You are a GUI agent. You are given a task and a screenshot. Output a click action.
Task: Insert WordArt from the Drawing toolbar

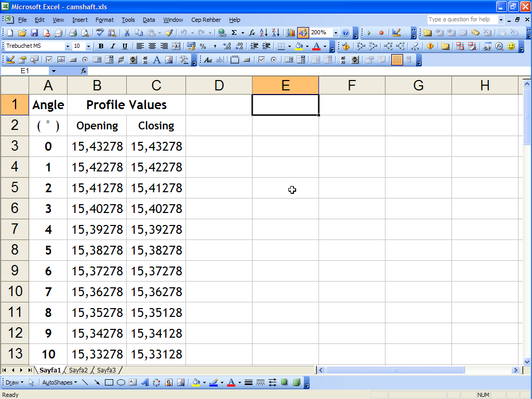coord(144,383)
